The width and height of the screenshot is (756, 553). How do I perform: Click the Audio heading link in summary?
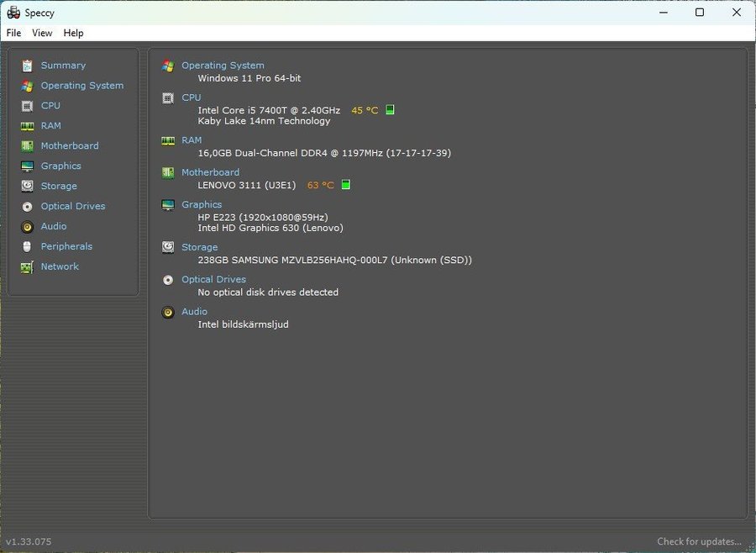194,312
